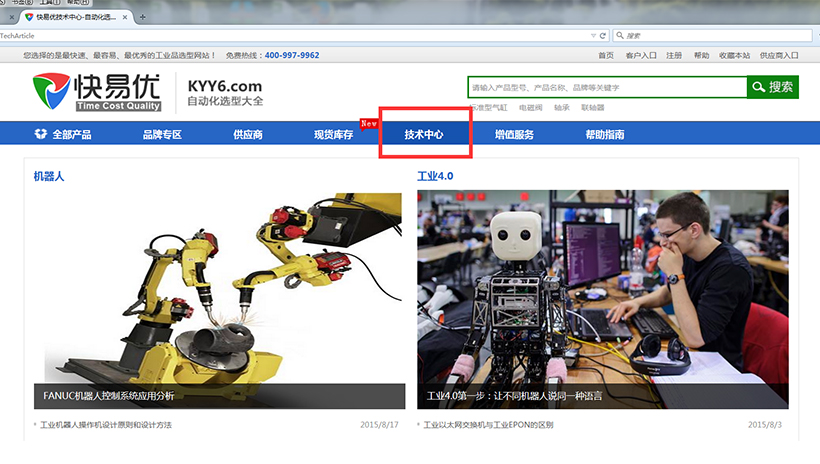Click 帮助 help link in top bar
This screenshot has width=820, height=464.
(x=701, y=55)
